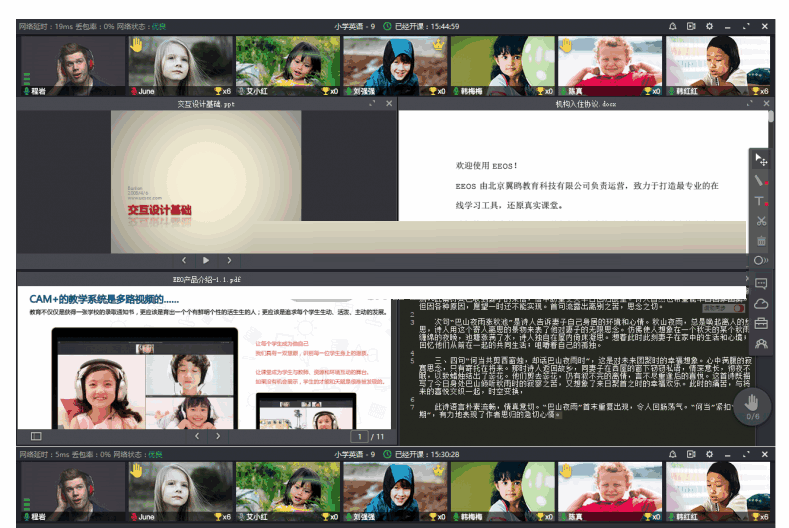789x528 pixels.
Task: Click the trash delete tool
Action: tap(762, 241)
